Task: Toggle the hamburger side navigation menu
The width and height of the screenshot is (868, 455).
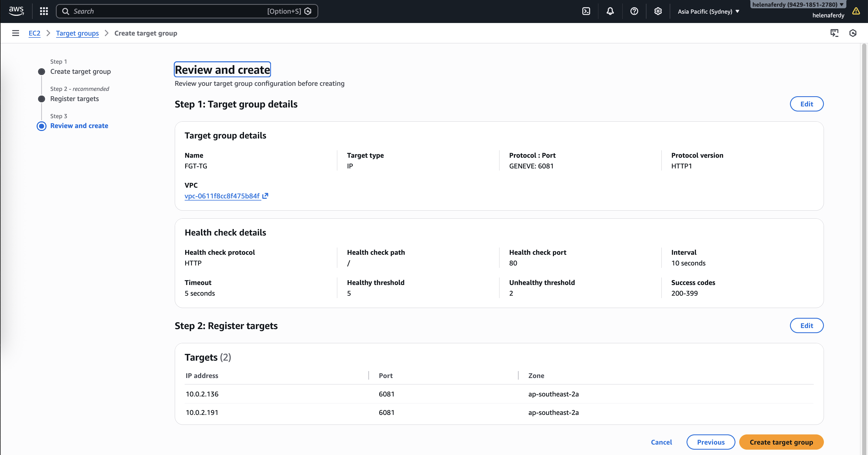Action: (15, 33)
